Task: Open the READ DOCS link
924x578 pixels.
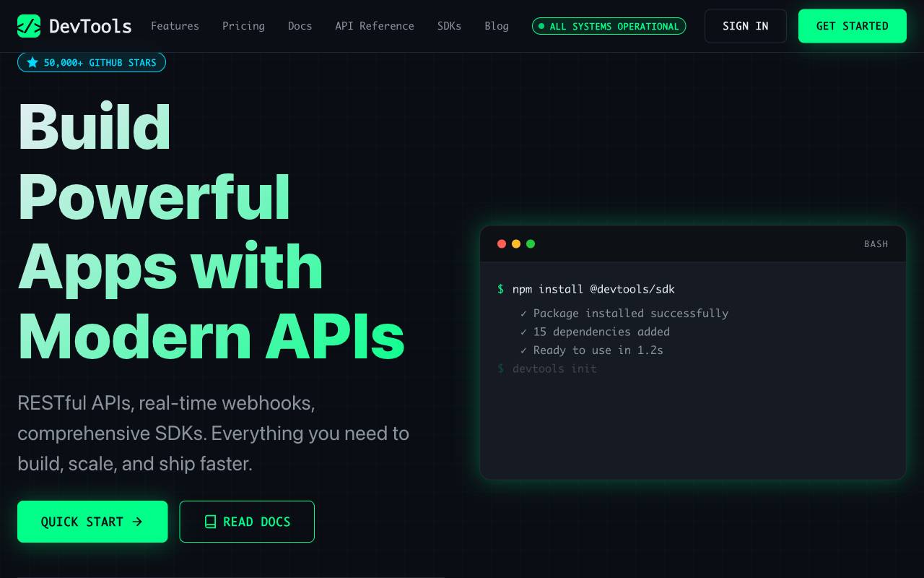Action: [x=247, y=522]
